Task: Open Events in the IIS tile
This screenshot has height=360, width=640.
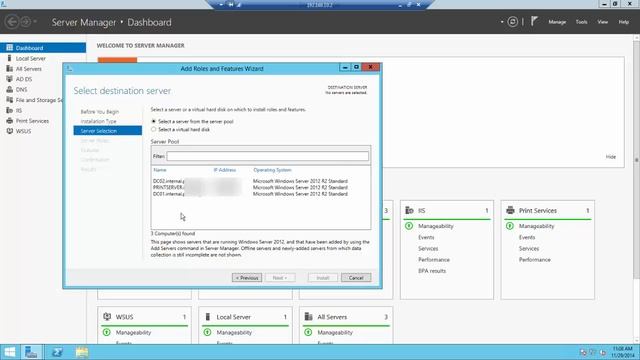Action: 426,237
